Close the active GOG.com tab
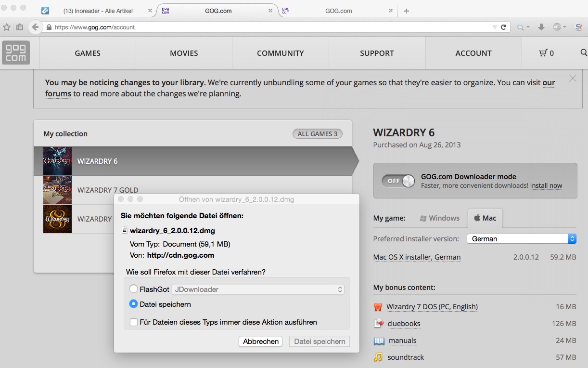The width and height of the screenshot is (588, 368). 270,11
